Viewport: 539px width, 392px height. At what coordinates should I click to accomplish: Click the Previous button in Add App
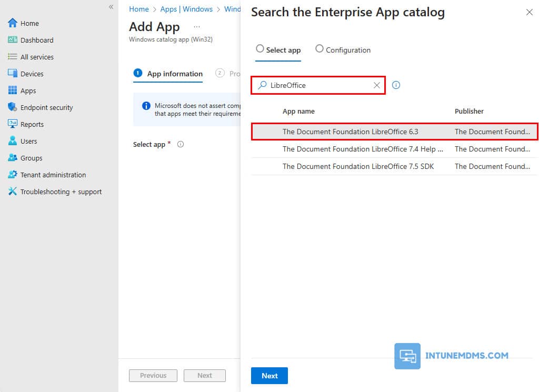point(153,376)
